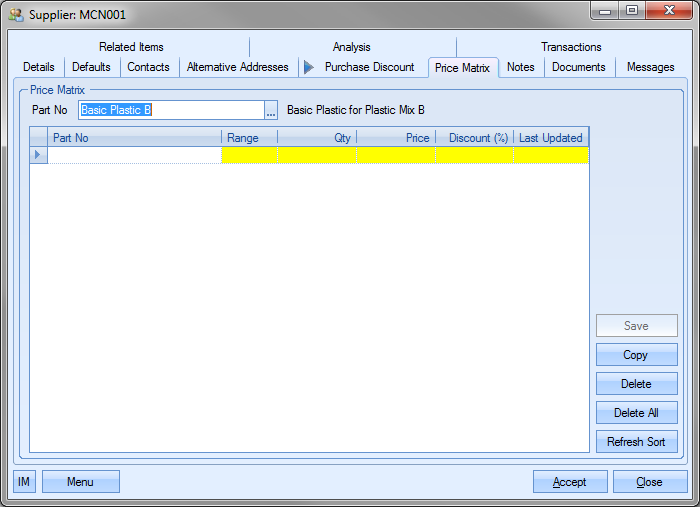Select the Contacts tab

point(148,67)
